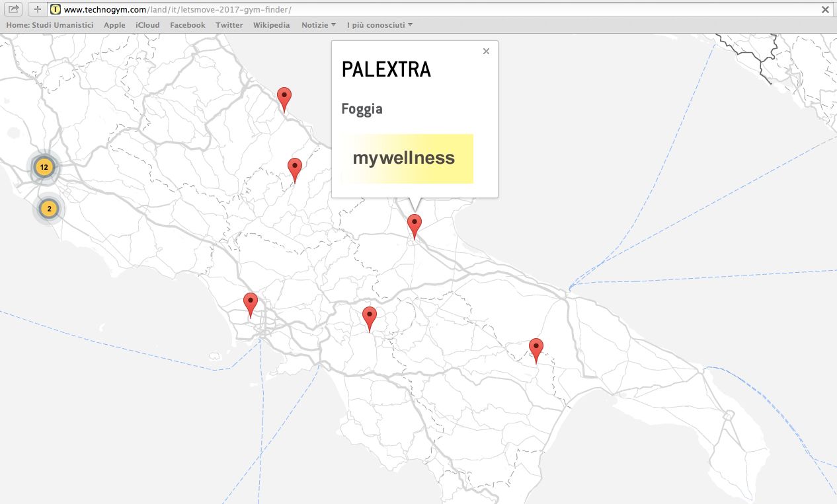Click the plus add-bookmark button
The width and height of the screenshot is (837, 504).
click(38, 9)
